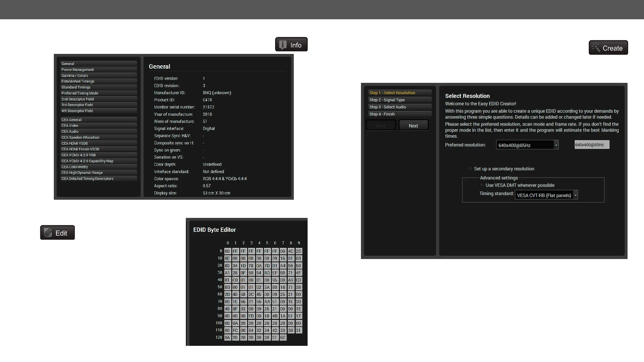
Task: Select byte 4B in row 90
Action: pos(275,316)
